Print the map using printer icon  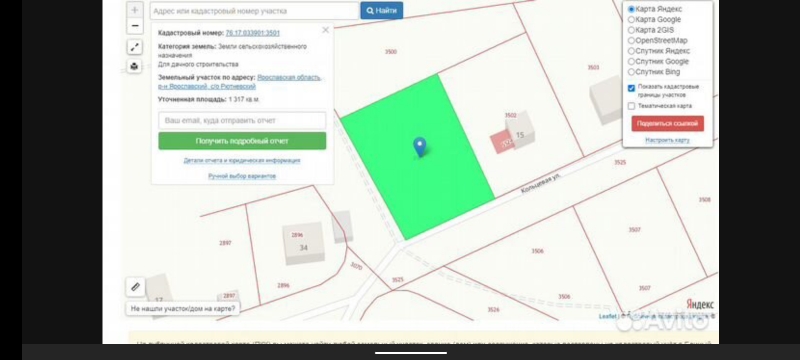point(134,66)
